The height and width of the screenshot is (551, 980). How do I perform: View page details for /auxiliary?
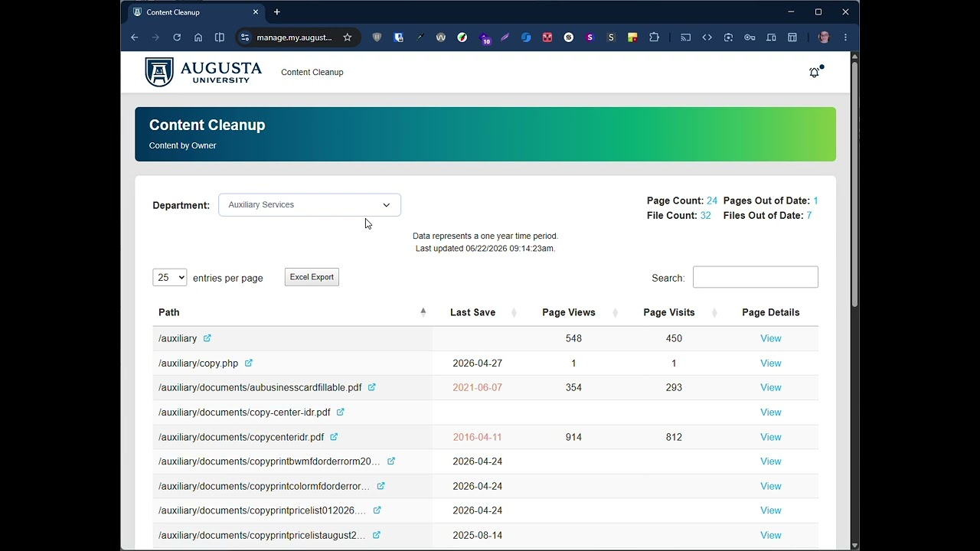coord(771,338)
